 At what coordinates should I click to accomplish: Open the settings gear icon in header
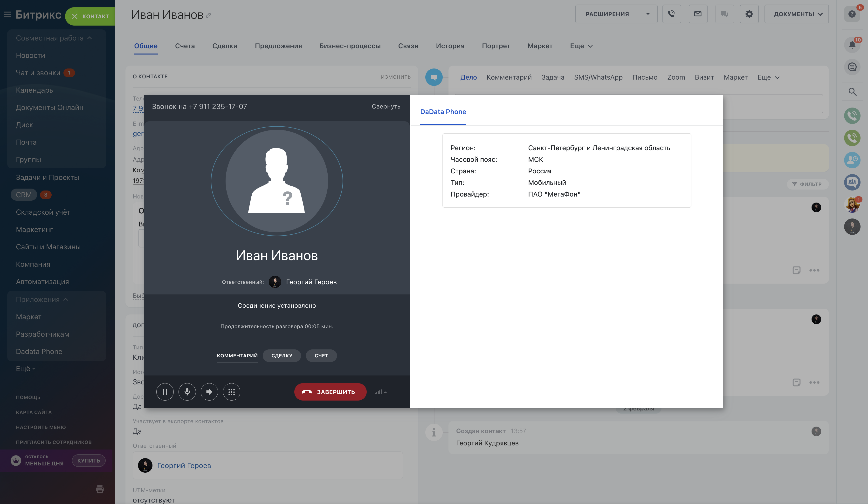click(x=749, y=14)
